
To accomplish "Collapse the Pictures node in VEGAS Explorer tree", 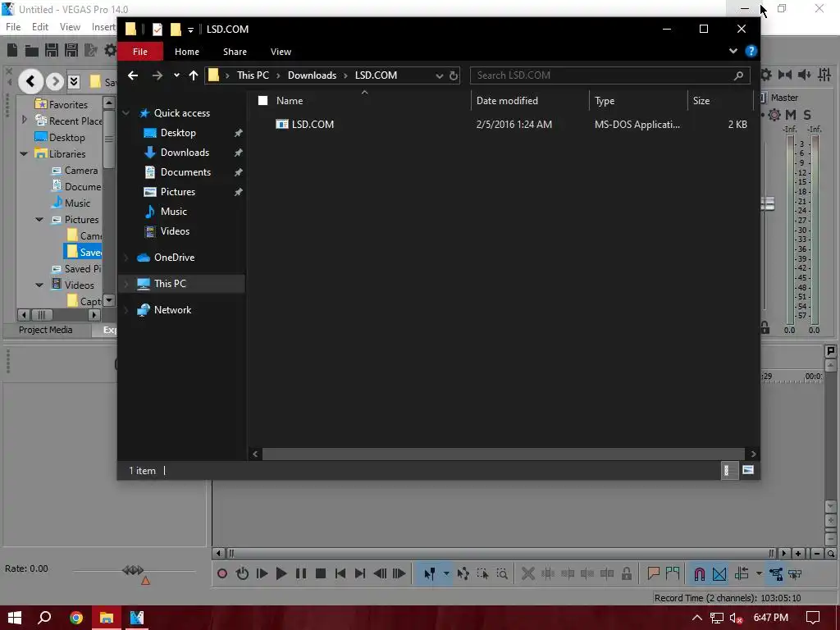I will tap(39, 219).
